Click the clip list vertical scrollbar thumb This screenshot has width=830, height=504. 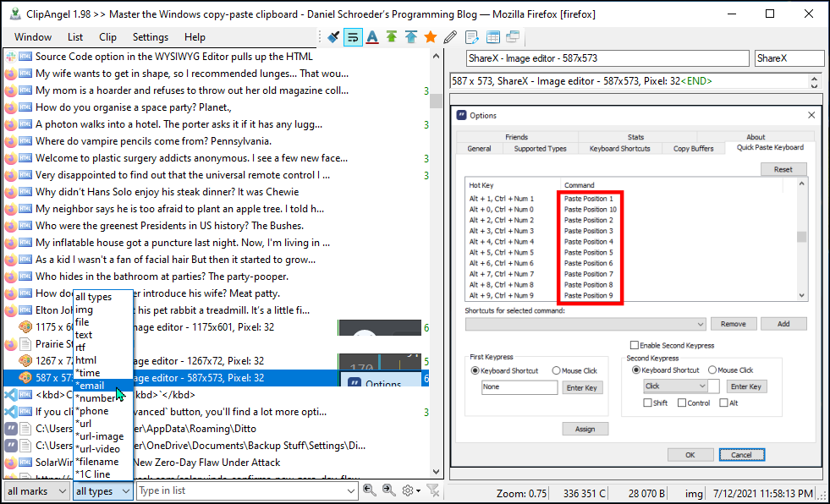(436, 101)
